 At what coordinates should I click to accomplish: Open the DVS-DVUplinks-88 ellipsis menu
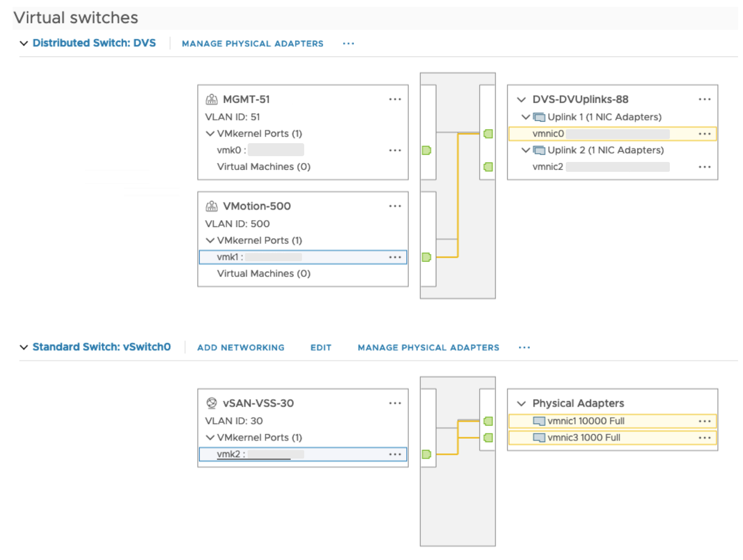click(x=704, y=99)
